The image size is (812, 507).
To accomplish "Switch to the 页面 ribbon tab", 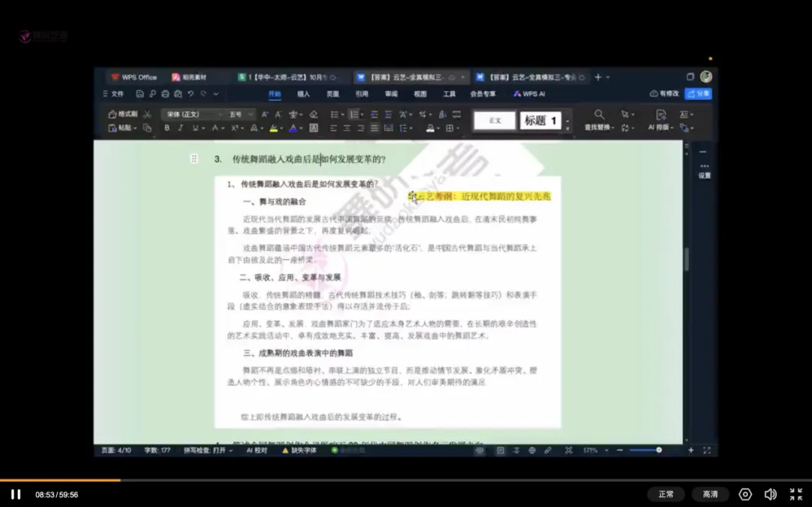I will click(332, 94).
